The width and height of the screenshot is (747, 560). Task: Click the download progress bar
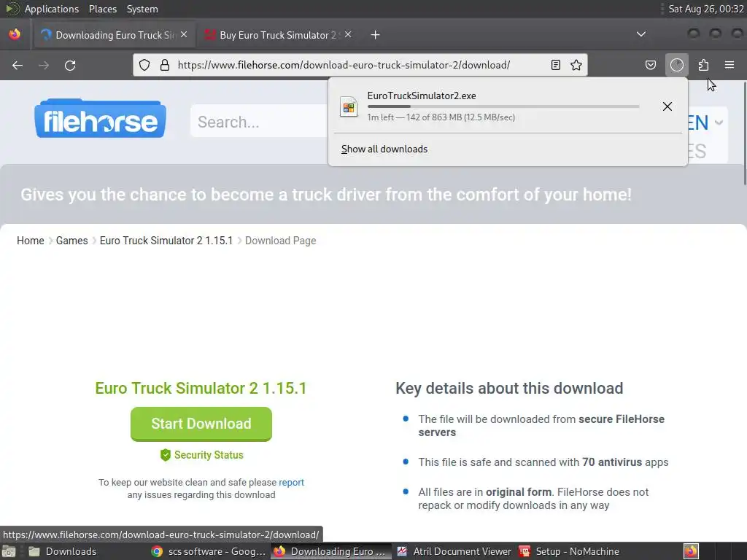pyautogui.click(x=503, y=106)
